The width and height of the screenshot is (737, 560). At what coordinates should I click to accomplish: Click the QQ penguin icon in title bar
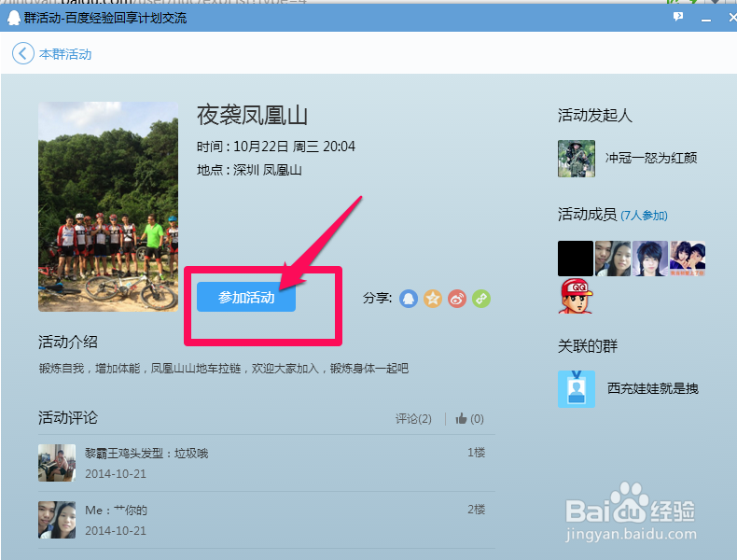(x=14, y=18)
